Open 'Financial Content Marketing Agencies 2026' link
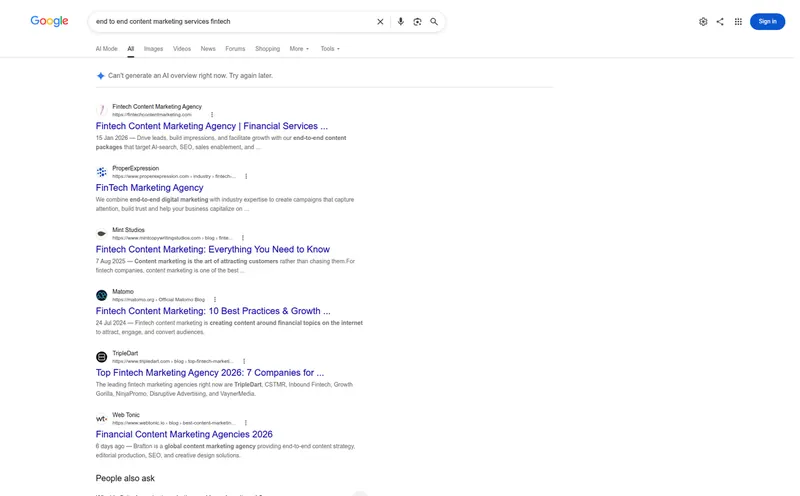This screenshot has width=800, height=496. (184, 434)
